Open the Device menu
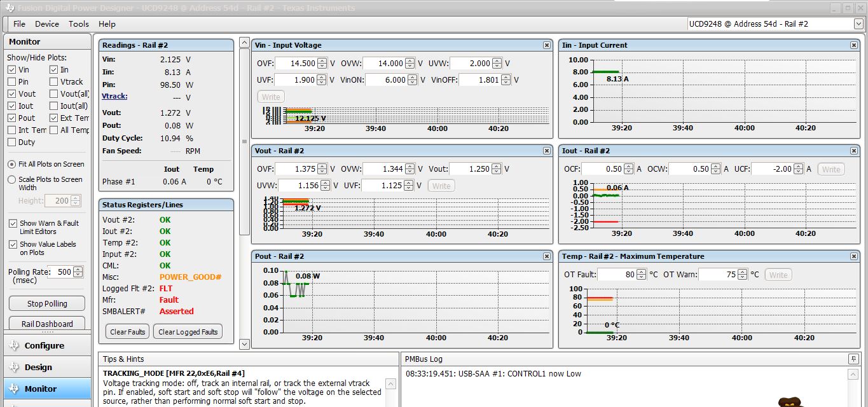The width and height of the screenshot is (868, 407). 47,24
